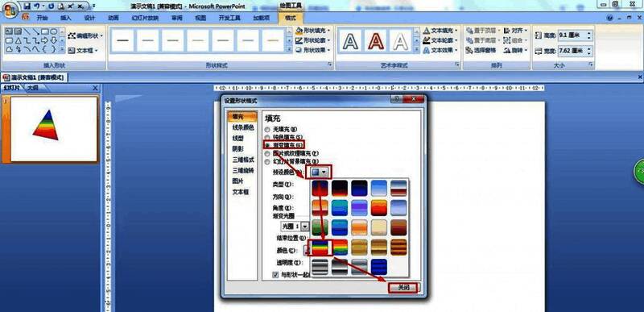Pick the rainbow preset gradient swatch

click(x=320, y=248)
